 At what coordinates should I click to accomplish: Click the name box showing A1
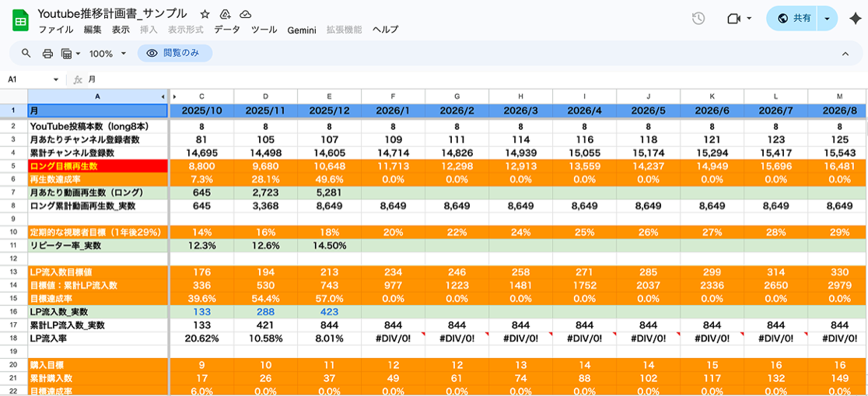[x=33, y=80]
